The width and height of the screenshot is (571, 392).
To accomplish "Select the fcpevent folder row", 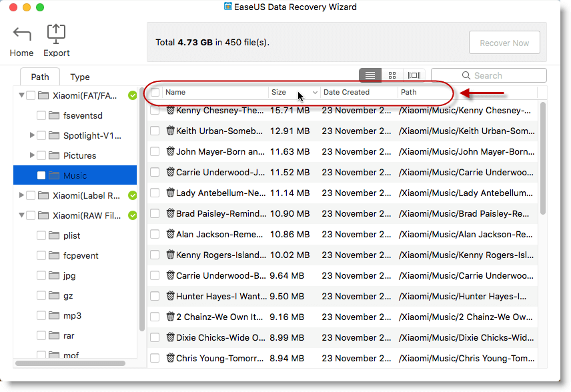I will coord(75,255).
